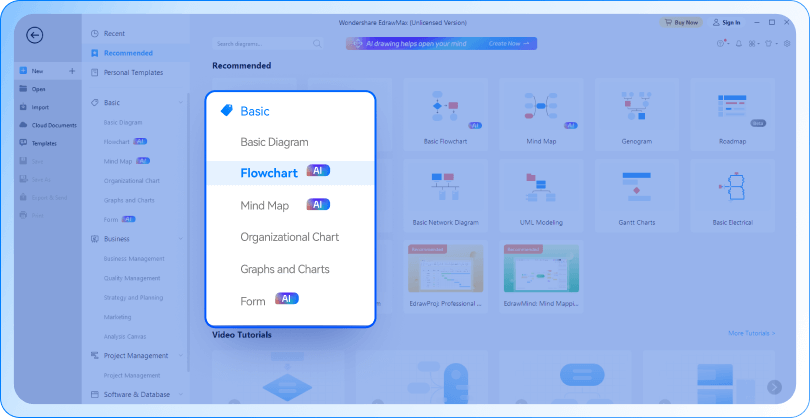
Task: Collapse the Basic category in sidebar
Action: [180, 102]
